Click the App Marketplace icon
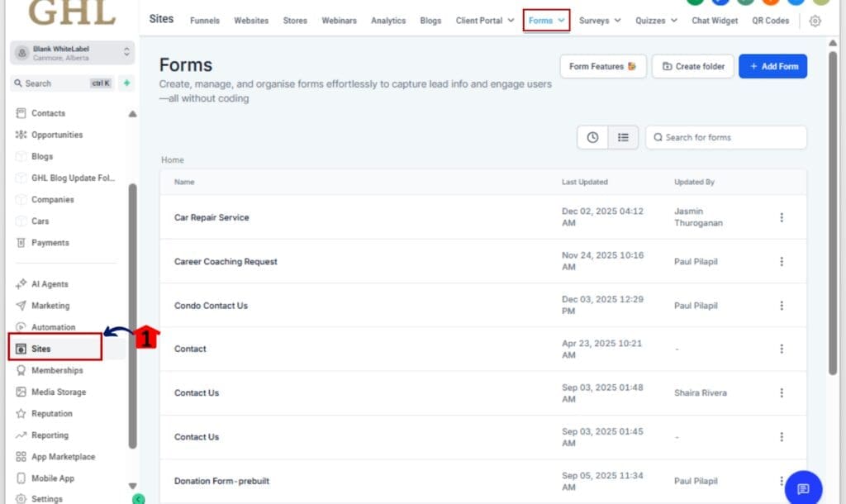Viewport: 846px width, 504px height. (20, 456)
